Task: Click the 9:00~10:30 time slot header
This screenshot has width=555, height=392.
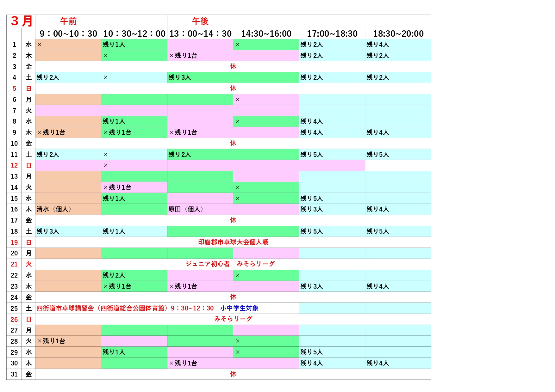Action: tap(68, 34)
